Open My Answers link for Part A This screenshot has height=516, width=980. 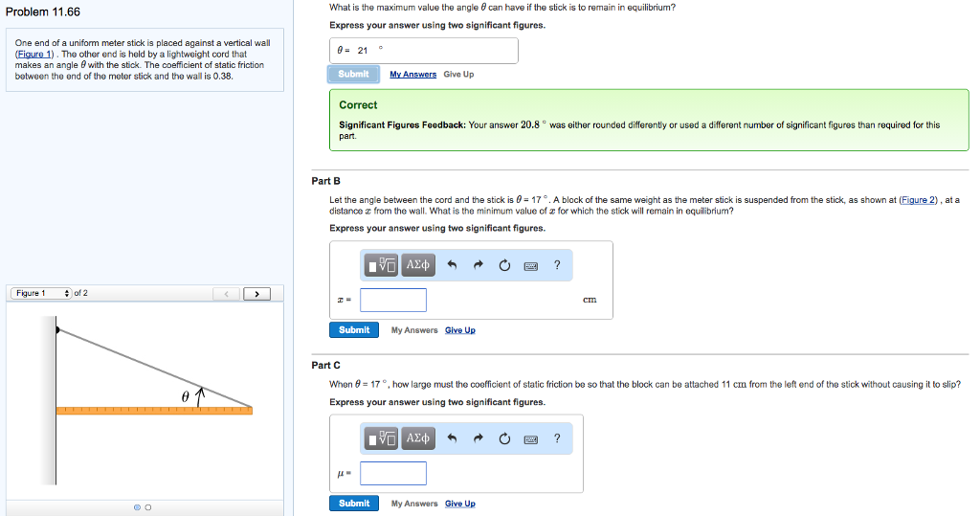413,75
